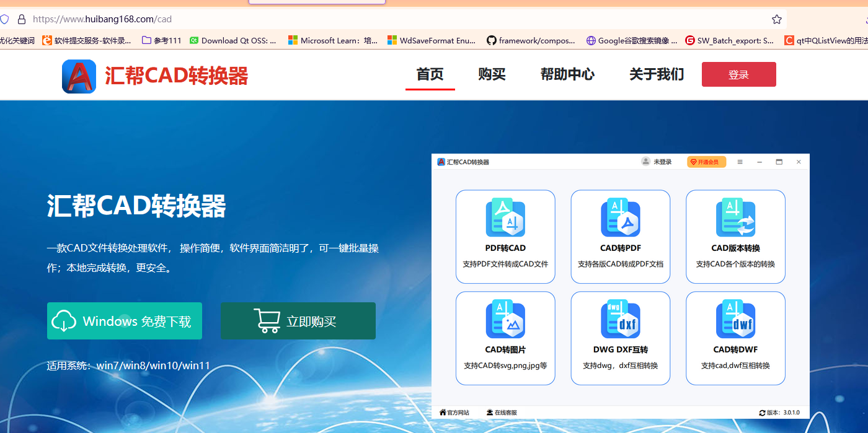Click the 未登录 user avatar icon

[646, 162]
